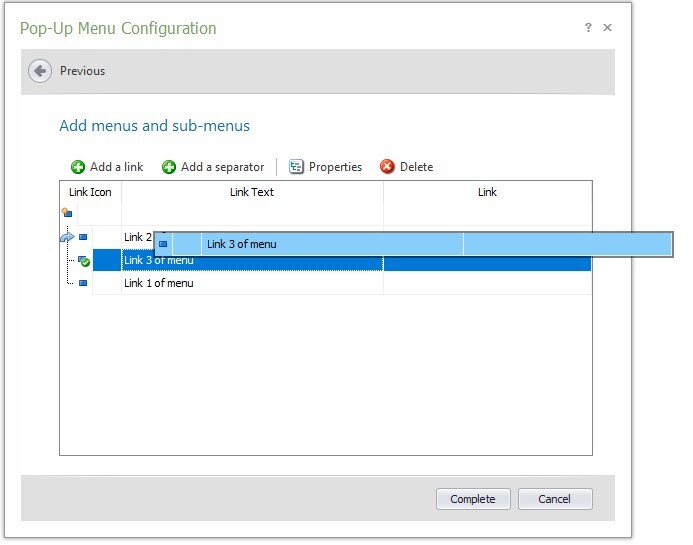Click the Previous navigation label
Viewport: 693px width, 545px height.
82,71
